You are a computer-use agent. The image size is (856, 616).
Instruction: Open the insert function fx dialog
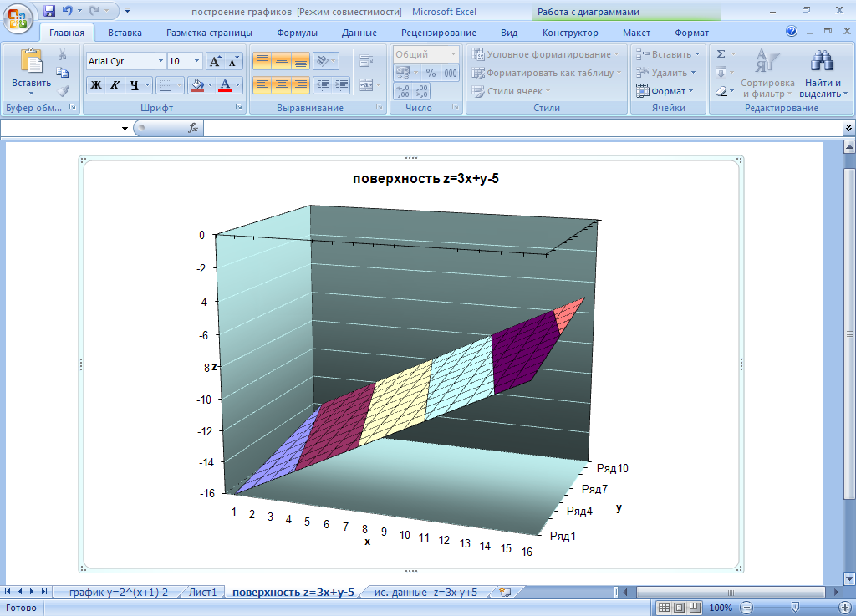point(193,128)
